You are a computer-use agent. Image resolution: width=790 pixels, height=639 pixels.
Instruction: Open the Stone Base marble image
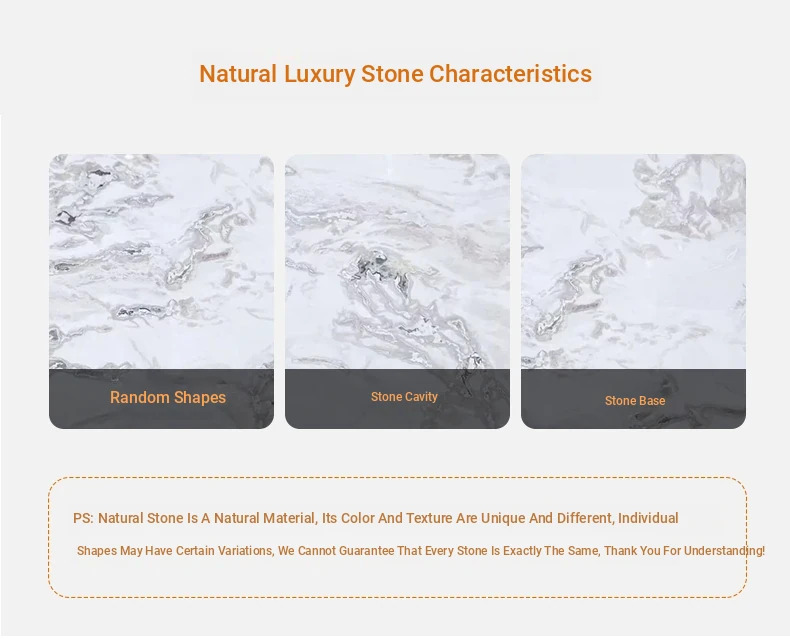click(633, 260)
